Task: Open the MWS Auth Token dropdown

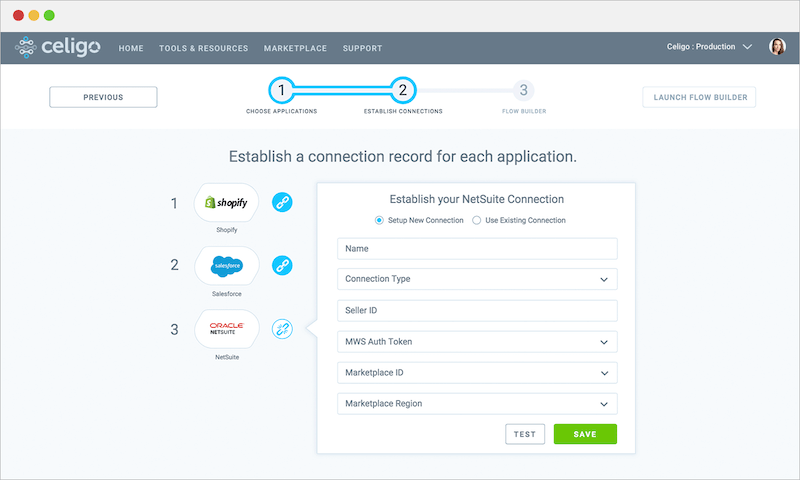Action: click(477, 342)
